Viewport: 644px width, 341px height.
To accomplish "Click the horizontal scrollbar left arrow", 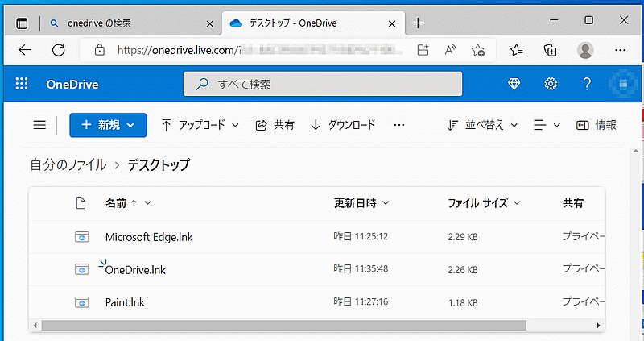I will (35, 326).
